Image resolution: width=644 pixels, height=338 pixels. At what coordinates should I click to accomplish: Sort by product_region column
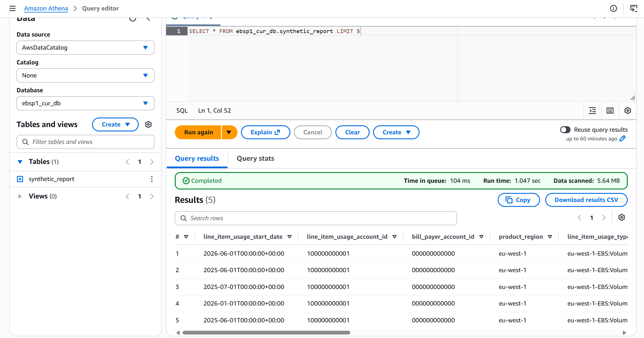550,237
